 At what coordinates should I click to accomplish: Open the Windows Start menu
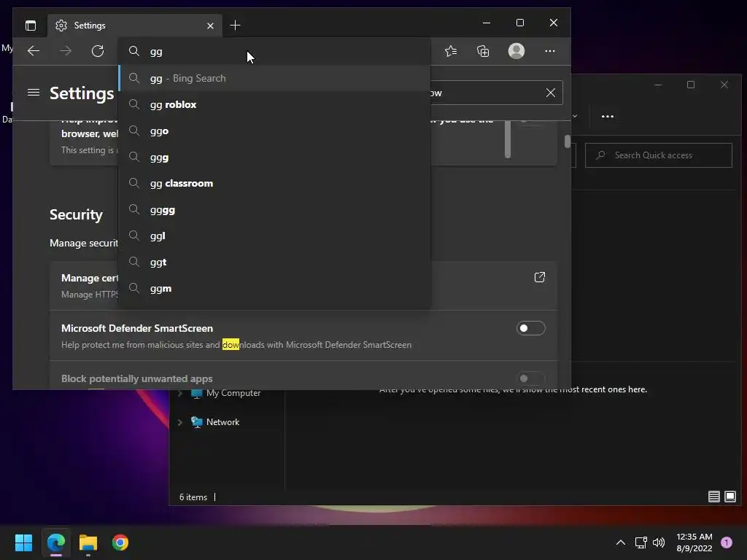tap(23, 542)
